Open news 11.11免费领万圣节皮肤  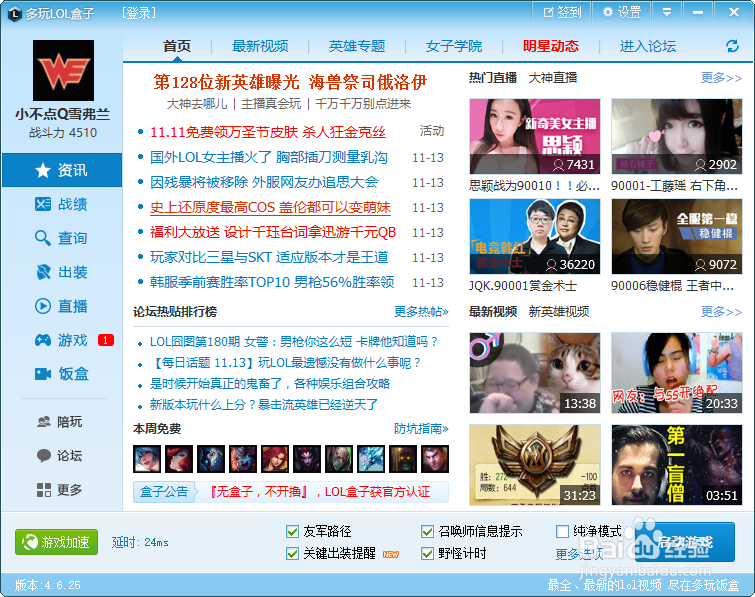click(x=268, y=132)
